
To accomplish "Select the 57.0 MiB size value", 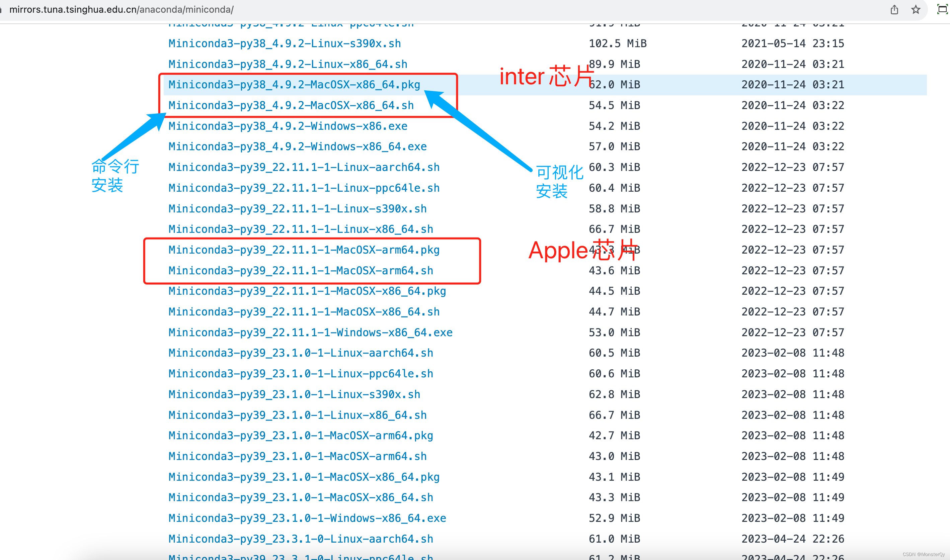I will point(614,147).
